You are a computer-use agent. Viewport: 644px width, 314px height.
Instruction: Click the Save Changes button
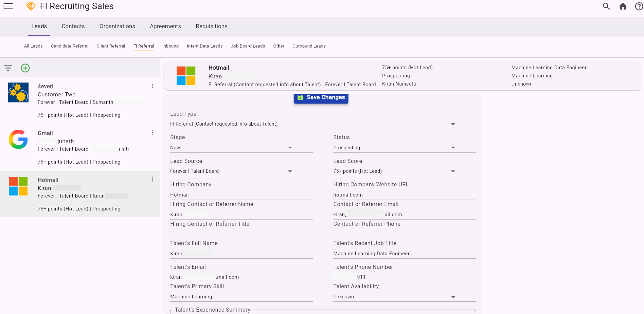321,97
